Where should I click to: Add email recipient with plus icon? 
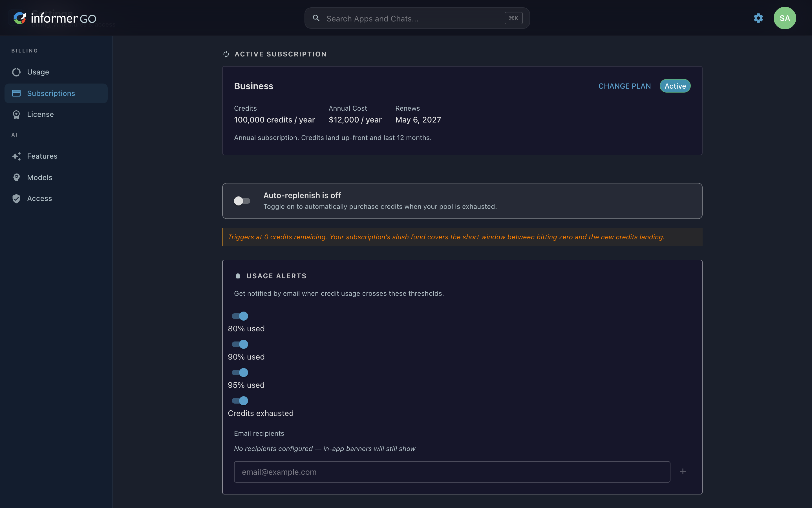(683, 471)
